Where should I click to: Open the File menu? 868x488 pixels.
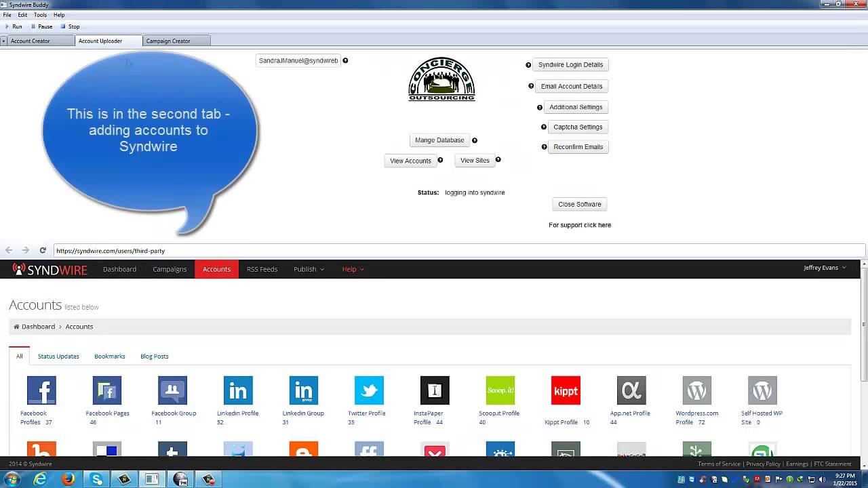click(x=7, y=15)
